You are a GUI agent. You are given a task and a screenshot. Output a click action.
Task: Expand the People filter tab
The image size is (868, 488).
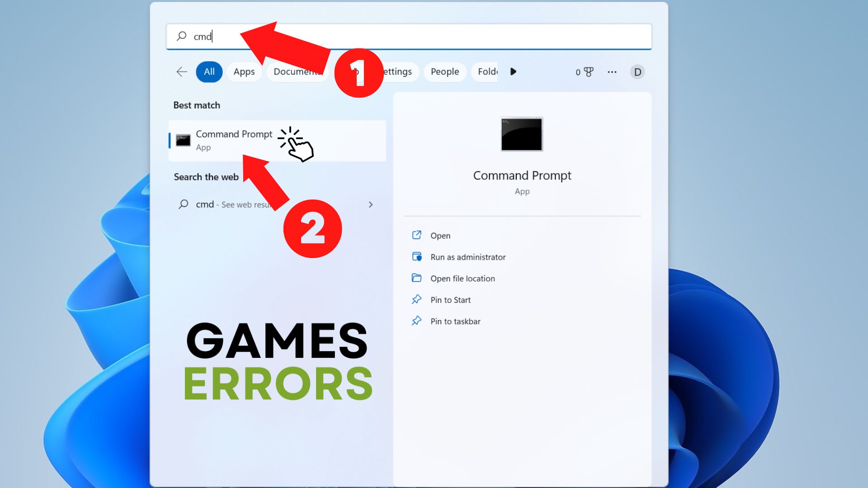pos(444,71)
